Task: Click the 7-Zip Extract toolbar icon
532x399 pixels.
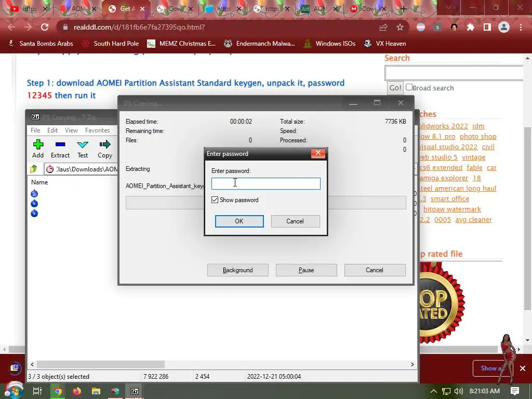Action: pos(60,149)
